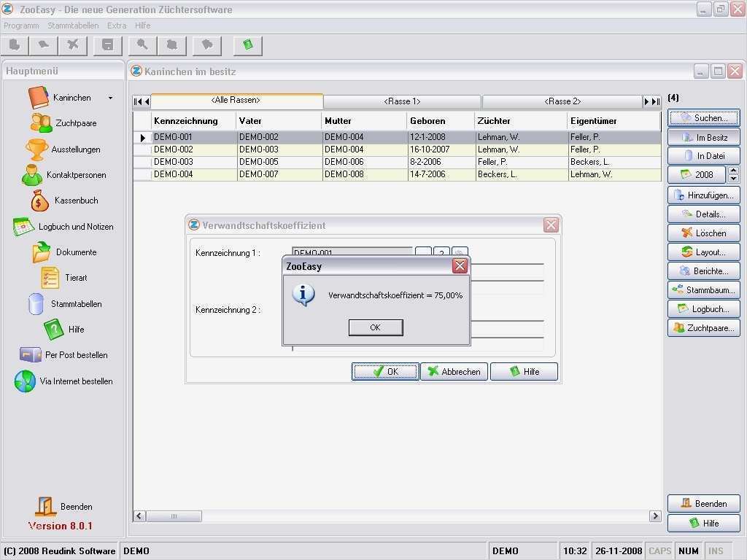Click the In Datei button
The image size is (747, 560).
[704, 156]
